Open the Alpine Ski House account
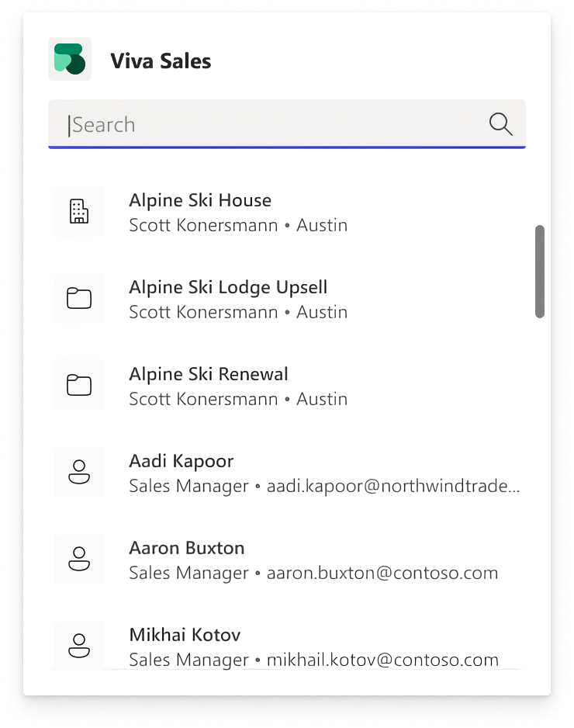The image size is (574, 728). coord(287,212)
